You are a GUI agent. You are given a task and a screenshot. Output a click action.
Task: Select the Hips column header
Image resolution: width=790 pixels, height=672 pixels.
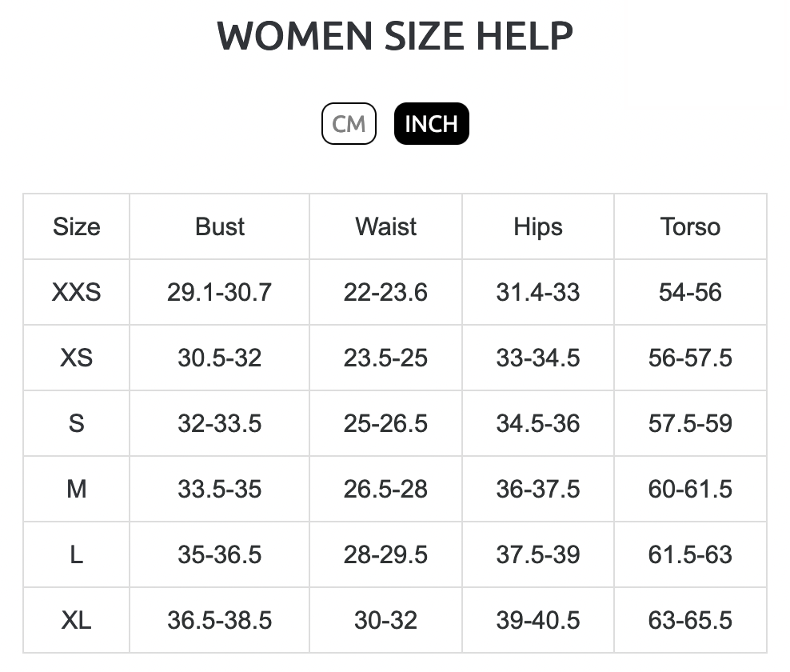tap(538, 227)
